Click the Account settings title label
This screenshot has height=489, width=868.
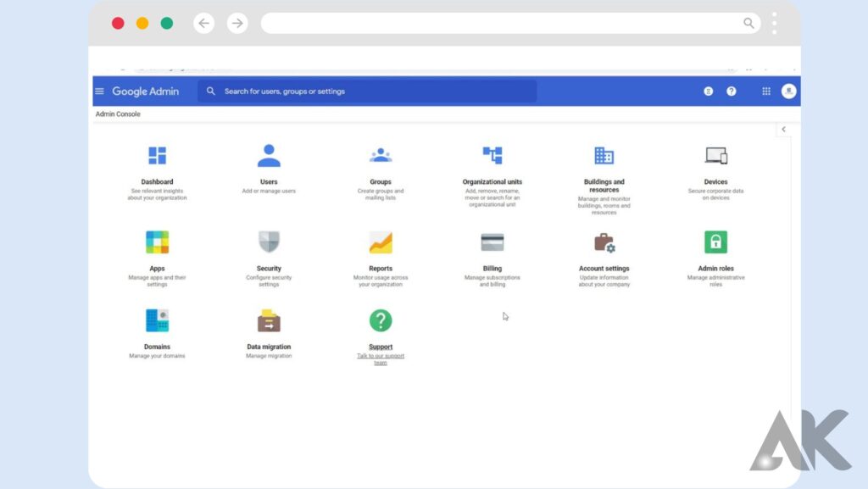(604, 269)
